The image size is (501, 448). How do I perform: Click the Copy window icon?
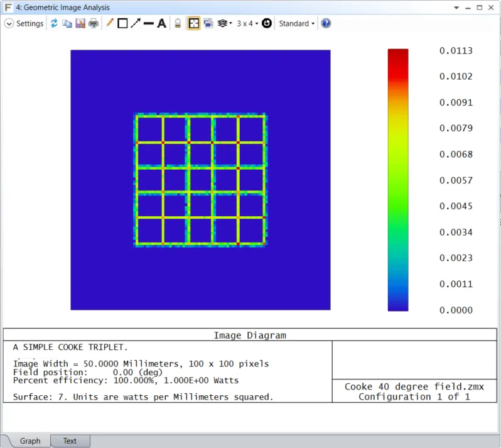click(x=67, y=23)
